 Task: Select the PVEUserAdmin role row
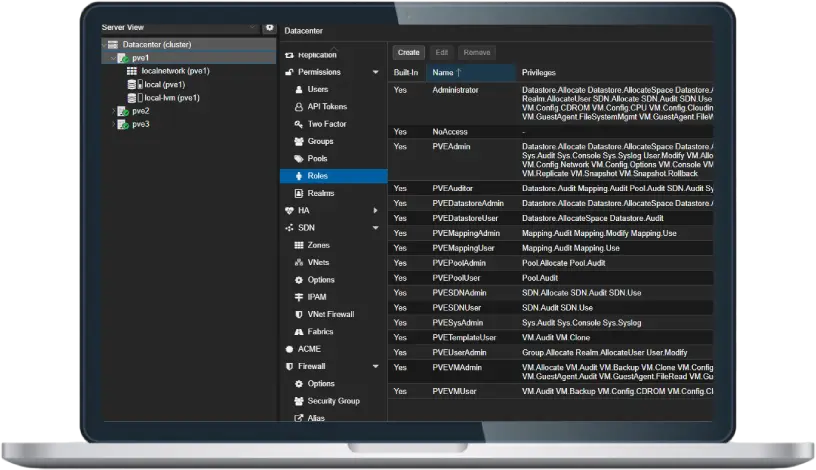tap(551, 353)
